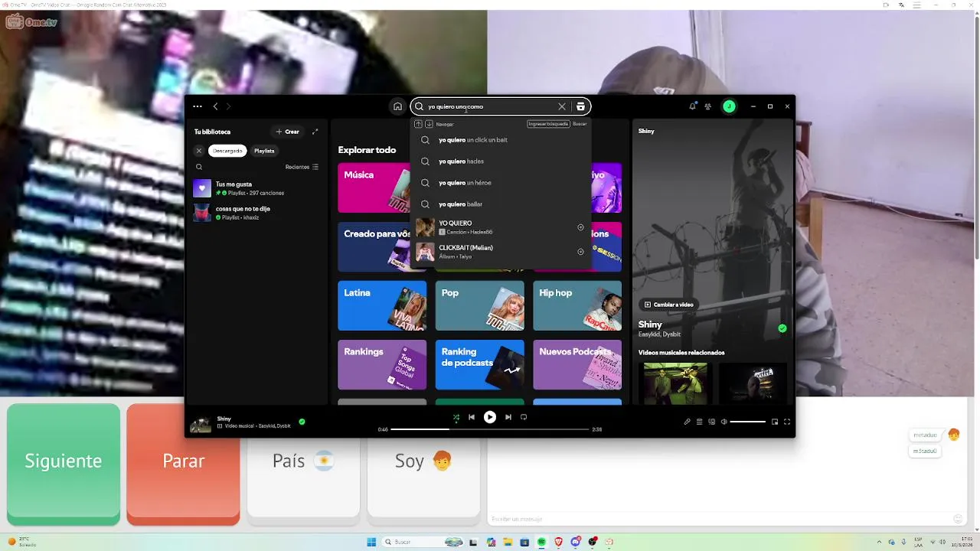Open the Soy gender selector in OmeTV
The image size is (980, 551).
click(x=423, y=461)
